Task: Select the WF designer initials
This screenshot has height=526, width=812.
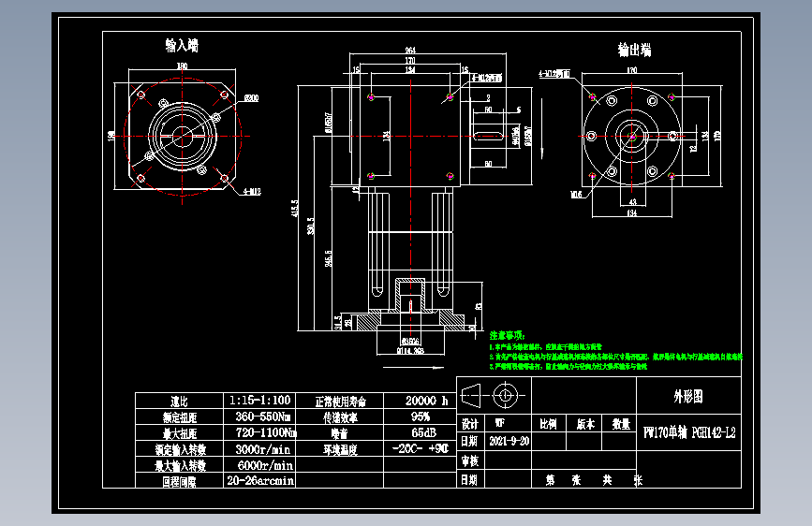Action: tap(500, 423)
